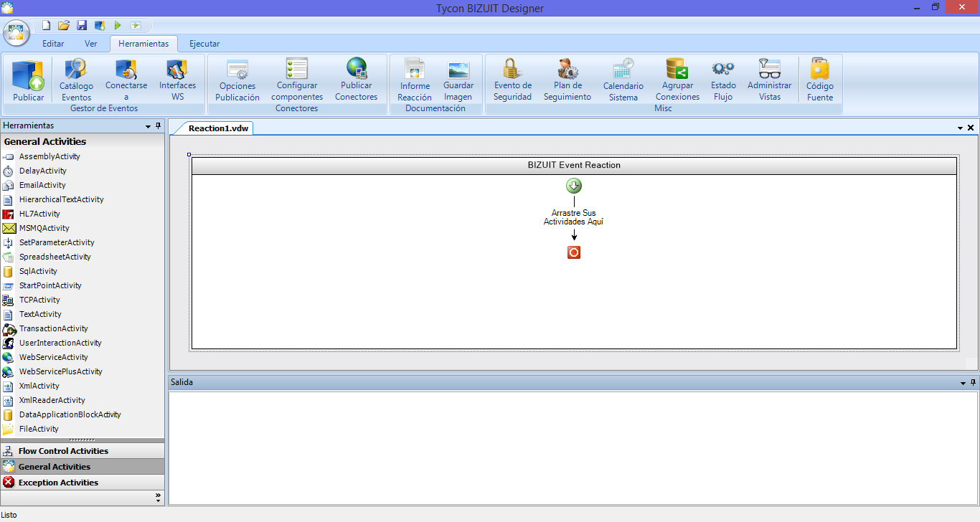This screenshot has width=980, height=522.
Task: Click the green play run icon
Action: click(x=118, y=25)
